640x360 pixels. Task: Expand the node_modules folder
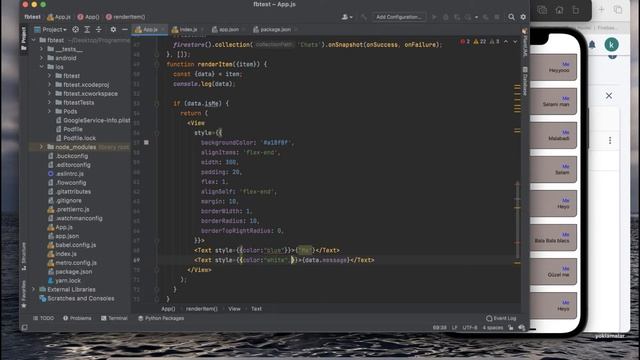41,147
